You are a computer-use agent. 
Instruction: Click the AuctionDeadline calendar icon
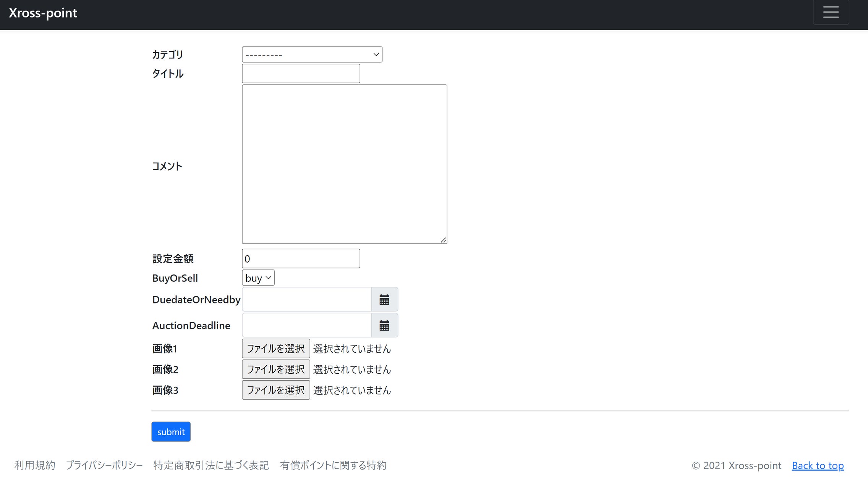point(384,326)
